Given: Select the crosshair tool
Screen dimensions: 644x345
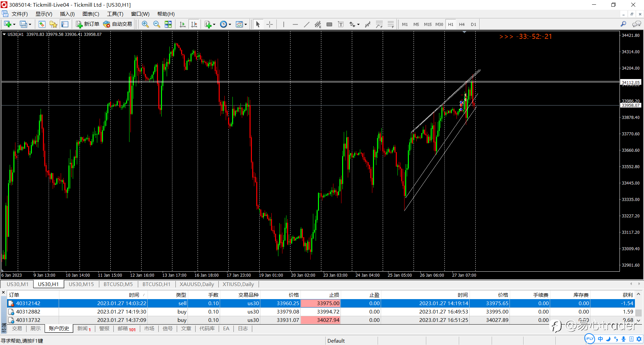Looking at the screenshot, I should [x=269, y=24].
